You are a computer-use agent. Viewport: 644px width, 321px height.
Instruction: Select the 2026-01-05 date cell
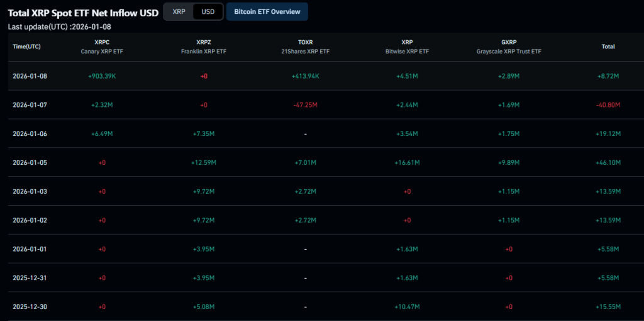(x=30, y=162)
